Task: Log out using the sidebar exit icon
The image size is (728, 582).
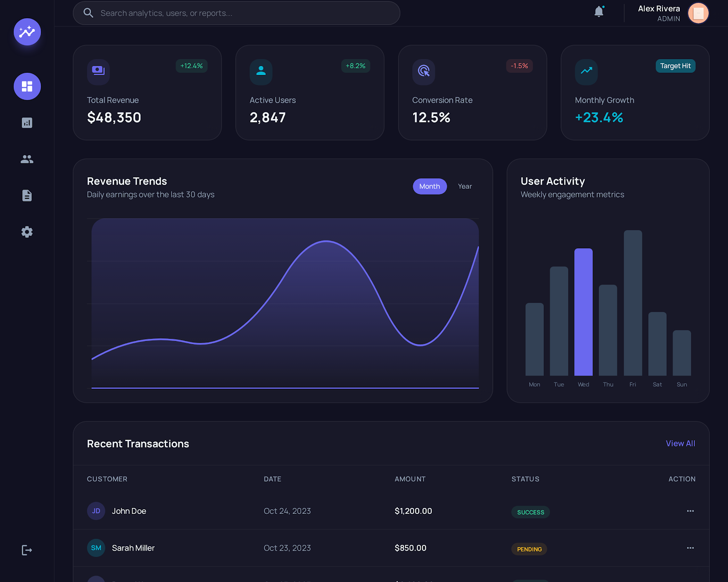Action: [27, 550]
